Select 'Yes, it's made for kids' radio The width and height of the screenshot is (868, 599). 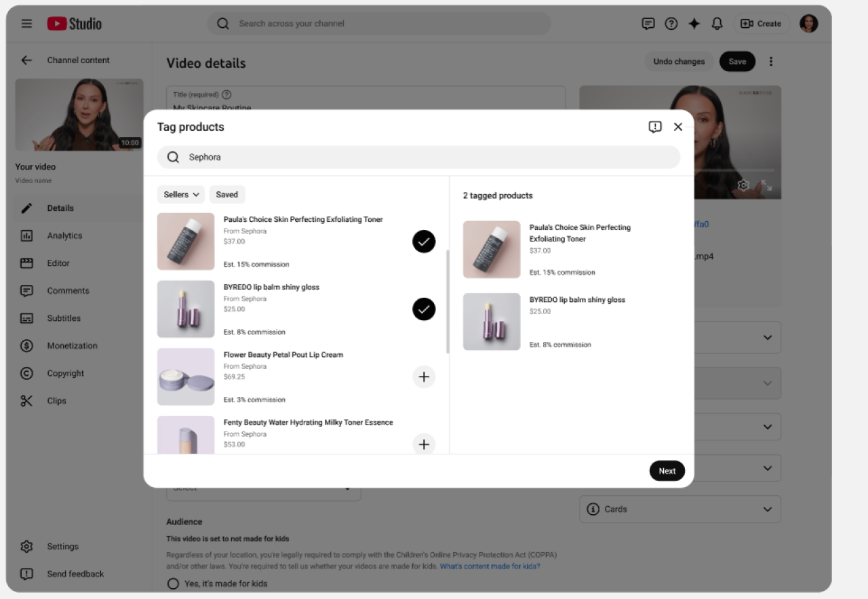tap(173, 584)
